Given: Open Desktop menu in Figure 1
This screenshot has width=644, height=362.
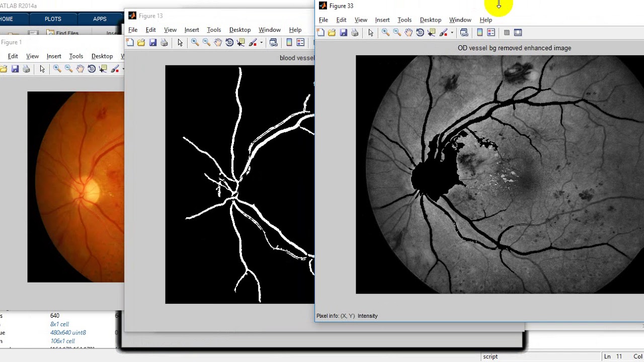Looking at the screenshot, I should tap(102, 56).
